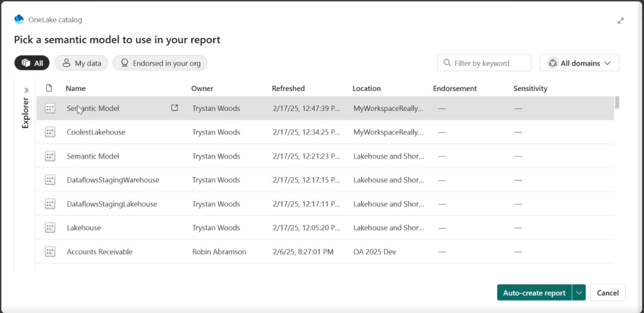Screen dimensions: 644x313
Task: Toggle the Endorsed in your org filter
Action: click(160, 63)
